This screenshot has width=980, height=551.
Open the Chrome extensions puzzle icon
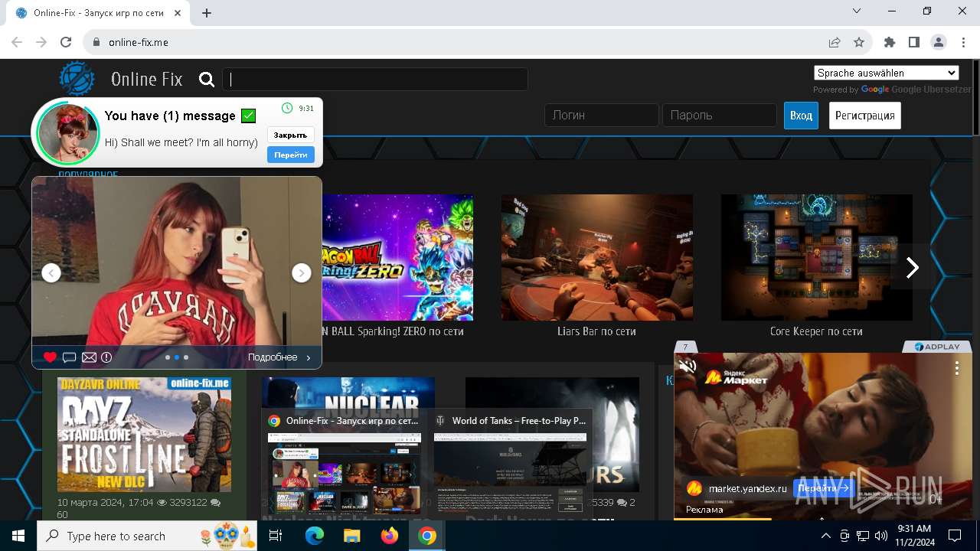(x=889, y=42)
